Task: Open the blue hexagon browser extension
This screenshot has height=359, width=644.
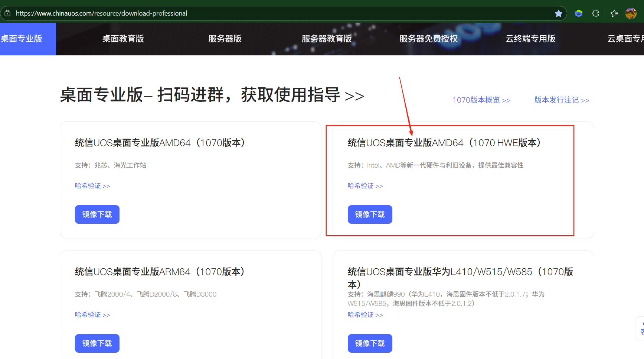Action: tap(579, 13)
